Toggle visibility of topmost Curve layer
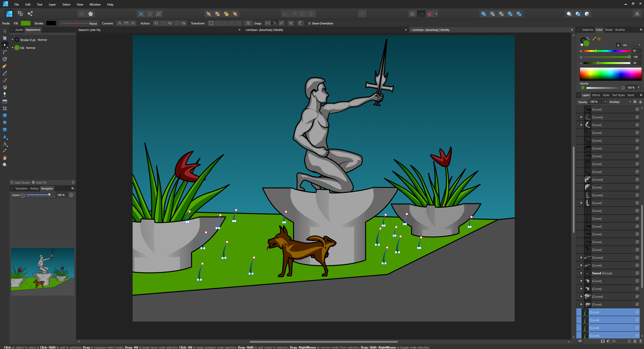644x349 pixels. click(x=637, y=109)
